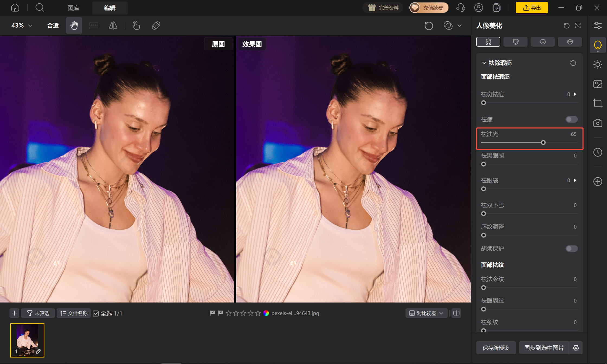Viewport: 607px width, 364px height.
Task: Enable the 胡须保护 toggle
Action: point(572,249)
